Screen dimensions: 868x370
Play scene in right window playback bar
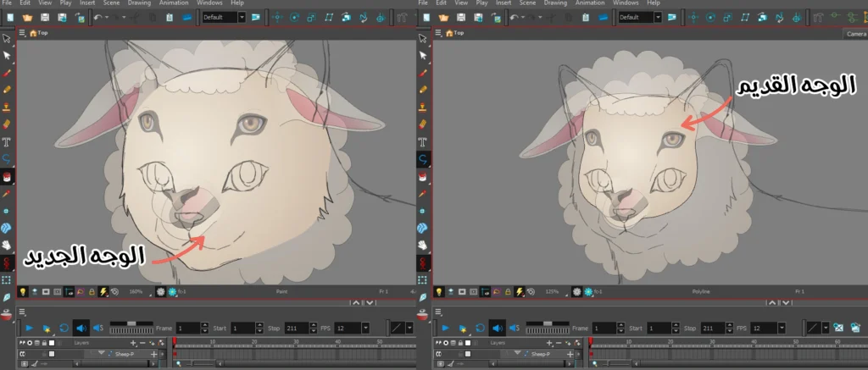click(x=446, y=328)
